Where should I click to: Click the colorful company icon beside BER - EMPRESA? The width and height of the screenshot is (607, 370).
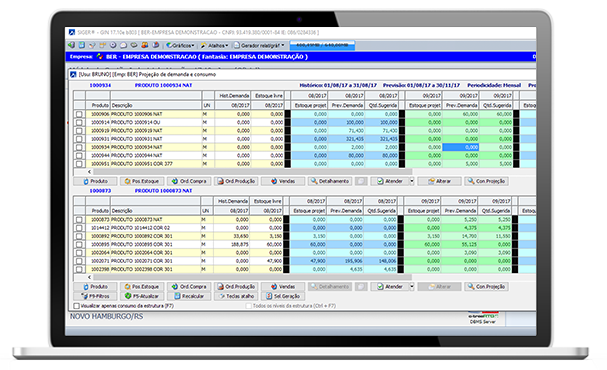100,57
